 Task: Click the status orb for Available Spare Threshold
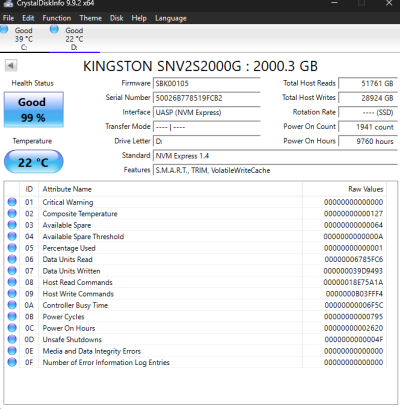12,236
